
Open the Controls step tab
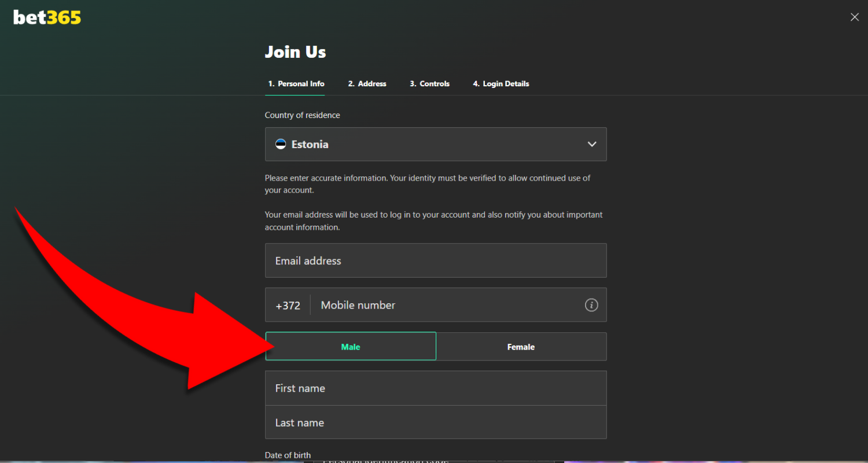pos(429,84)
